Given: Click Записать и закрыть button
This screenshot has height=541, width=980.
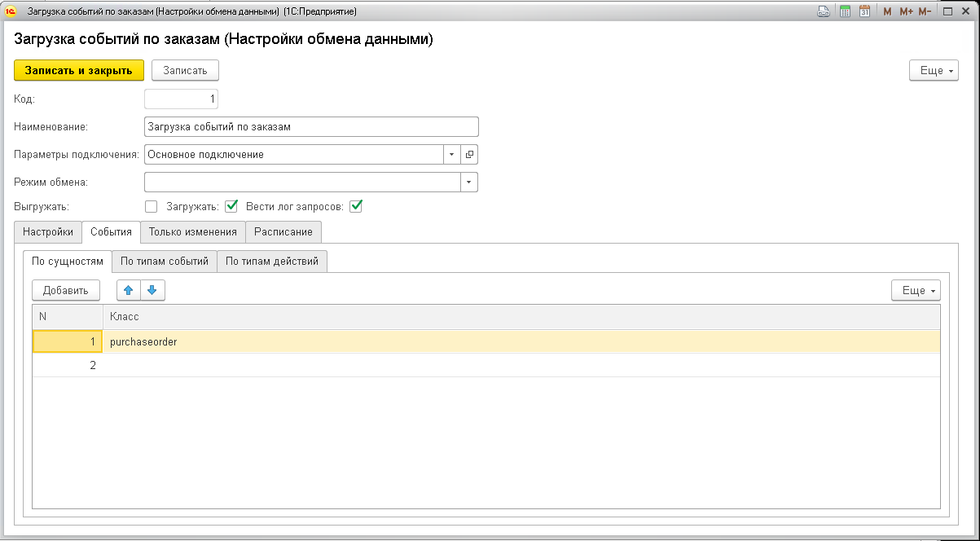Looking at the screenshot, I should point(79,71).
